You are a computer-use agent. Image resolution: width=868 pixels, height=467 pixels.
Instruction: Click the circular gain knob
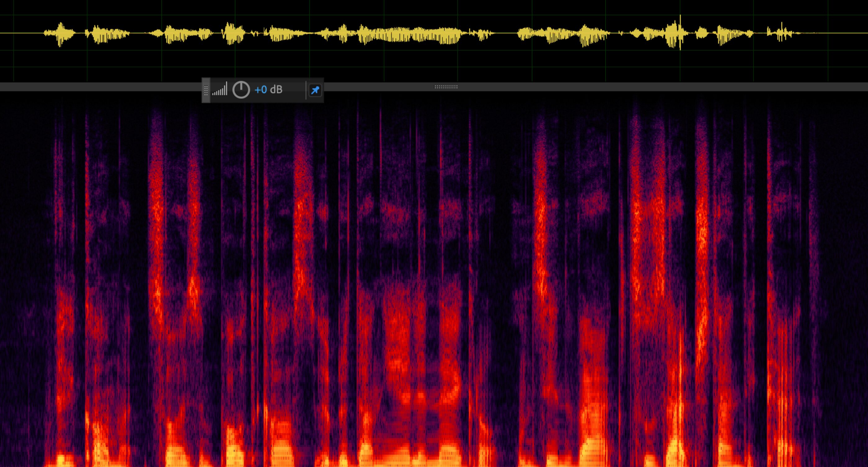(241, 90)
